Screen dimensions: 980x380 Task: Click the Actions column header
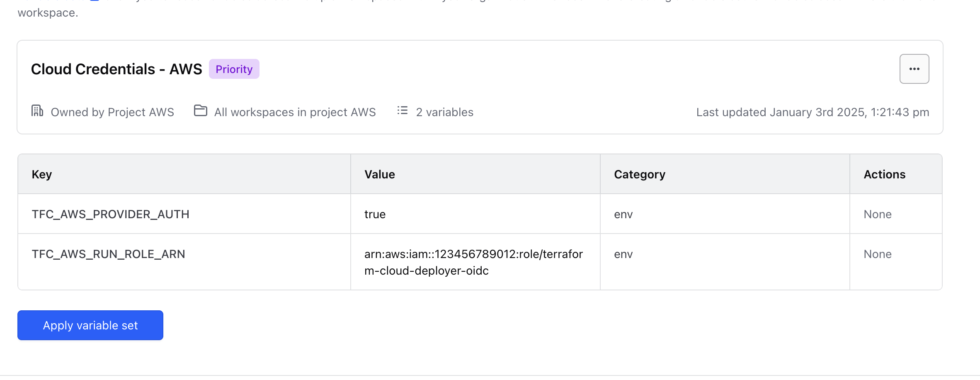[x=884, y=174]
